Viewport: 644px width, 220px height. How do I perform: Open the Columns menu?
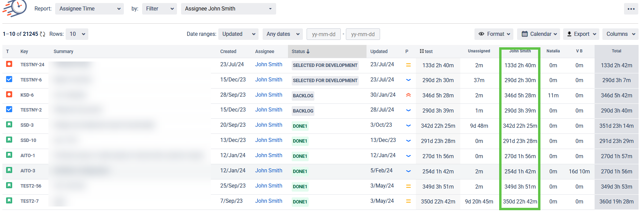tap(620, 34)
